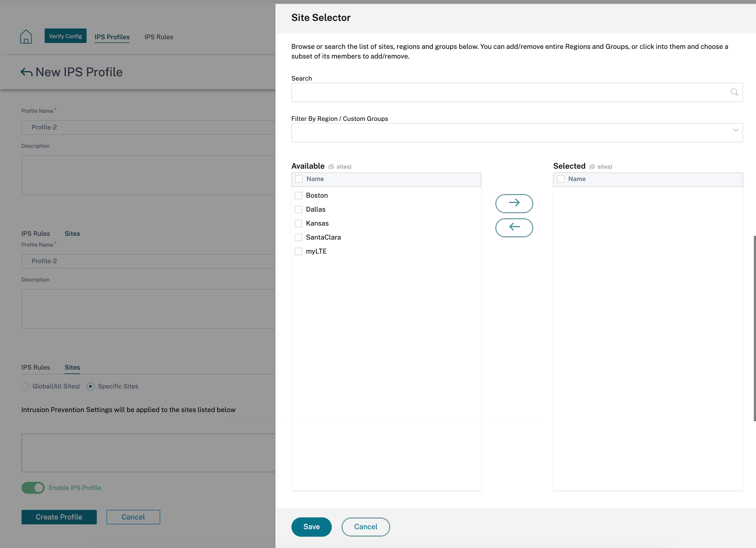Check the Boston site checkbox
This screenshot has height=548, width=756.
coord(298,196)
